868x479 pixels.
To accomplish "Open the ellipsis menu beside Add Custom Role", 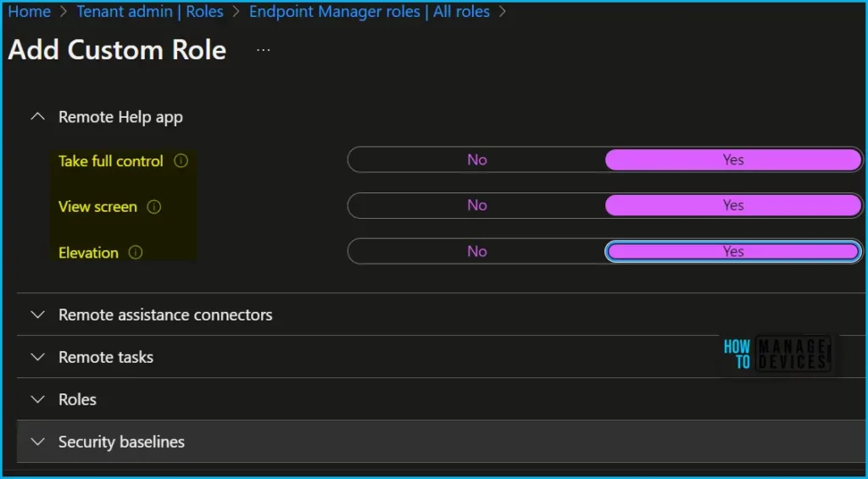I will point(264,50).
